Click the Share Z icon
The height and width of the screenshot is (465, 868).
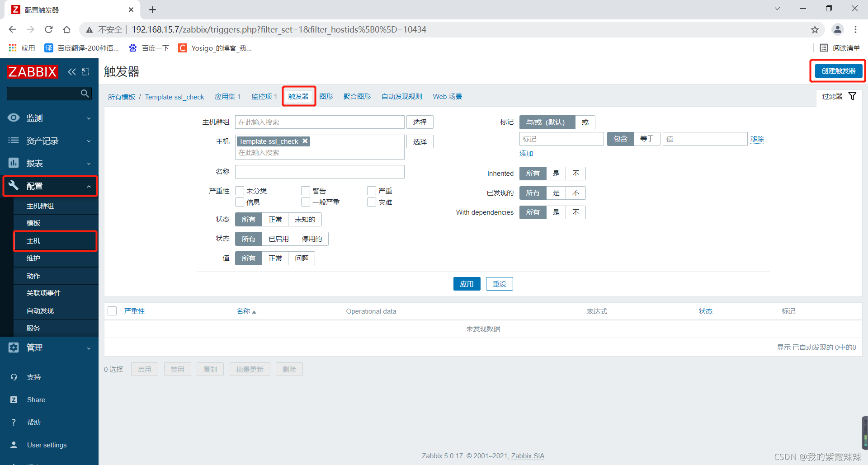[14, 399]
